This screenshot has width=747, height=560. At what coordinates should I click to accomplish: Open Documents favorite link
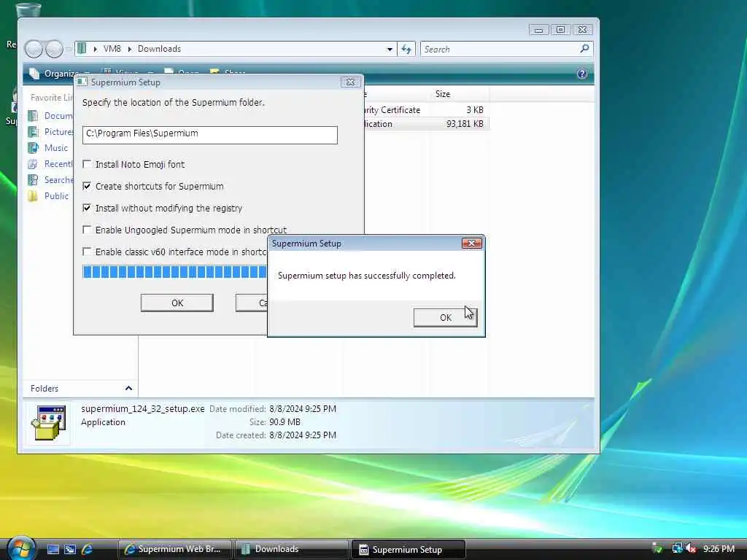tap(58, 116)
